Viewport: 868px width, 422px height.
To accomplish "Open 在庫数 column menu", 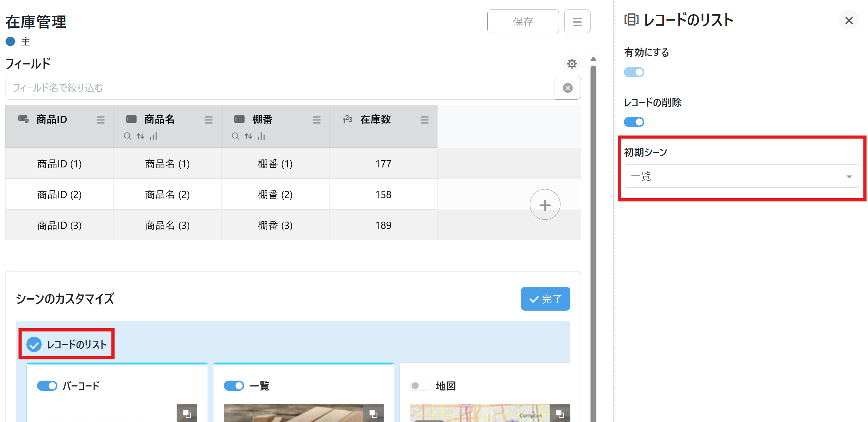I will pyautogui.click(x=424, y=120).
